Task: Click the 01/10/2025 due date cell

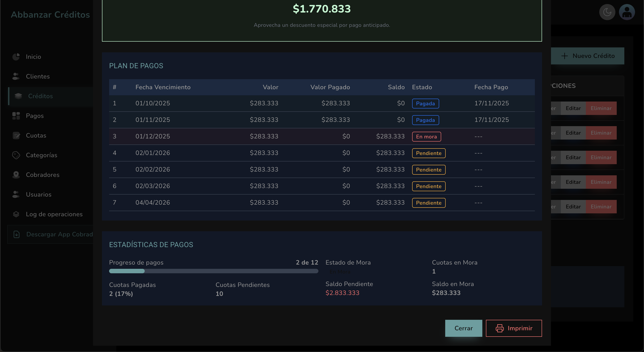Action: (x=153, y=103)
